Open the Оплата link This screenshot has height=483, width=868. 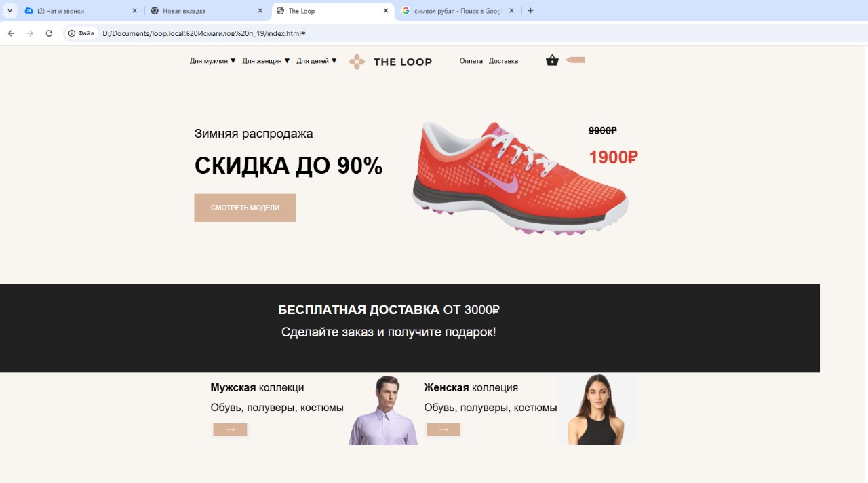471,61
